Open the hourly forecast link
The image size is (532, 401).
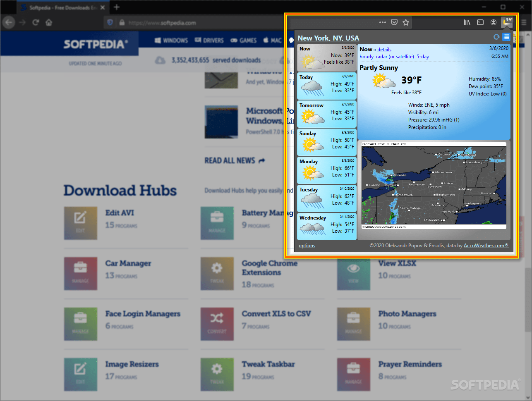(x=367, y=57)
